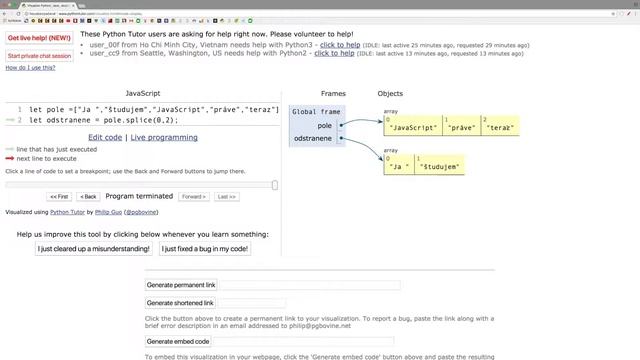The width and height of the screenshot is (640, 360).
Task: Click to help the Seattle user
Action: pyautogui.click(x=334, y=53)
